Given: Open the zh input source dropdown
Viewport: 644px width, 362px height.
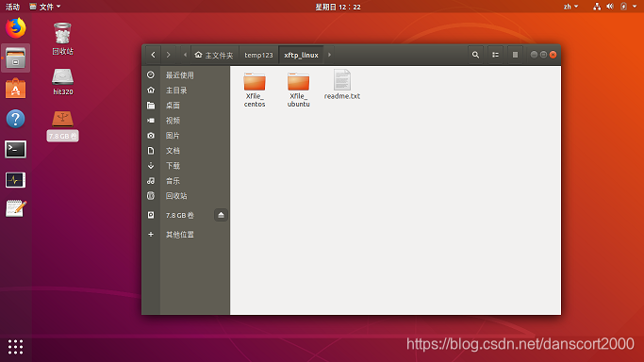Looking at the screenshot, I should click(570, 7).
